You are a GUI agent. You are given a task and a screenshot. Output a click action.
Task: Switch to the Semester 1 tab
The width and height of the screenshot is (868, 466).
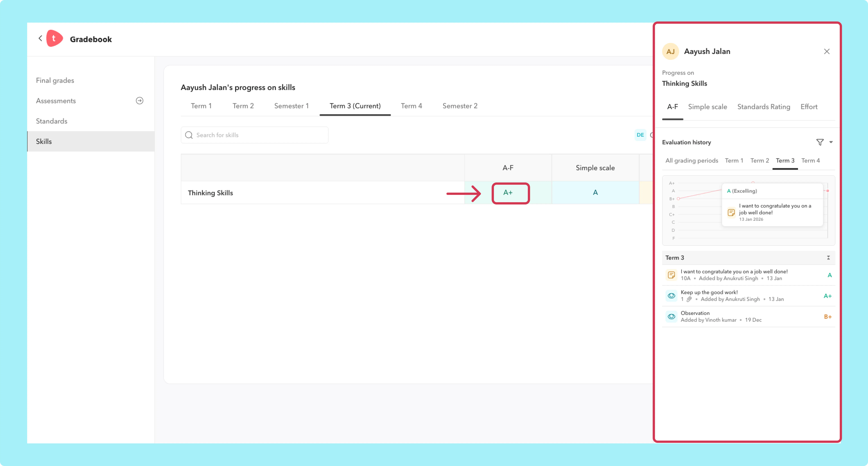pyautogui.click(x=291, y=106)
